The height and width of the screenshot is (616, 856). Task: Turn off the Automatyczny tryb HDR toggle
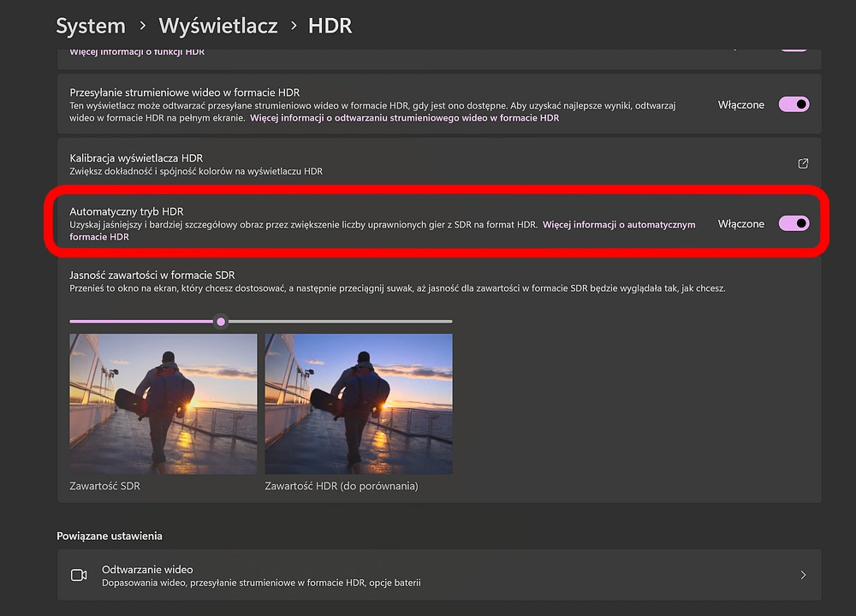(x=794, y=223)
